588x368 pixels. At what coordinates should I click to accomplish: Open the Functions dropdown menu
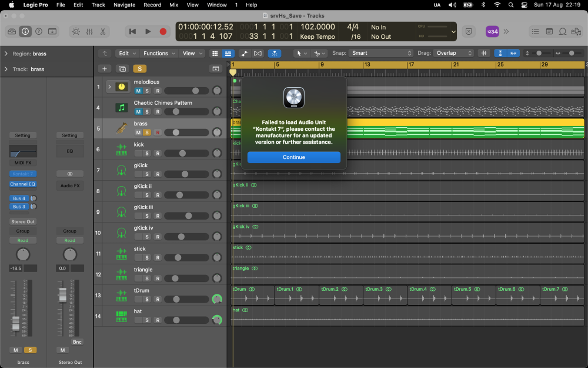(159, 54)
